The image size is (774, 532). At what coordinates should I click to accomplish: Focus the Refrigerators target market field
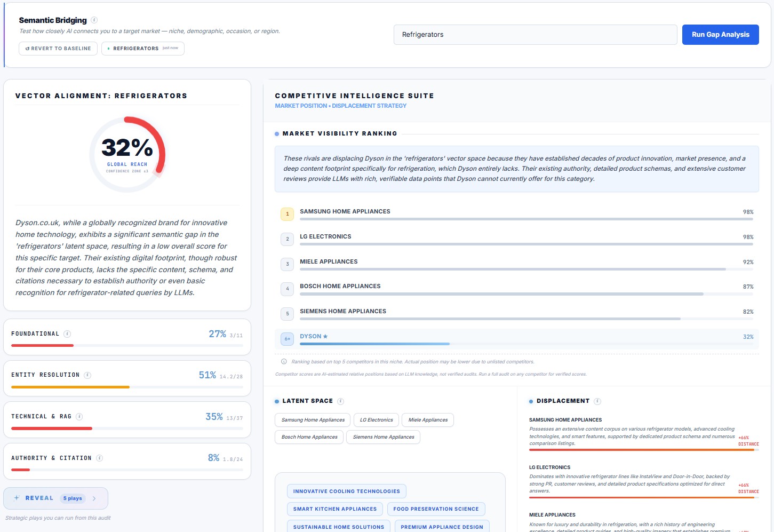[535, 35]
